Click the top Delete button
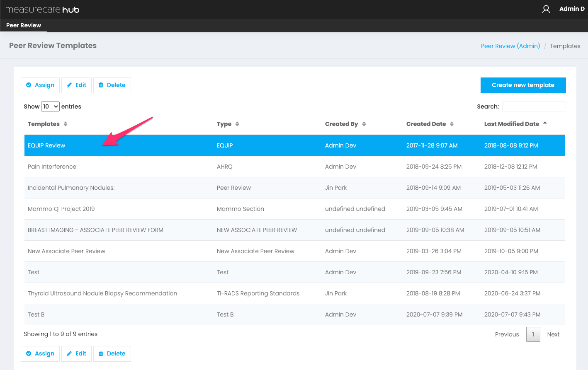Image resolution: width=588 pixels, height=370 pixels. pos(112,85)
